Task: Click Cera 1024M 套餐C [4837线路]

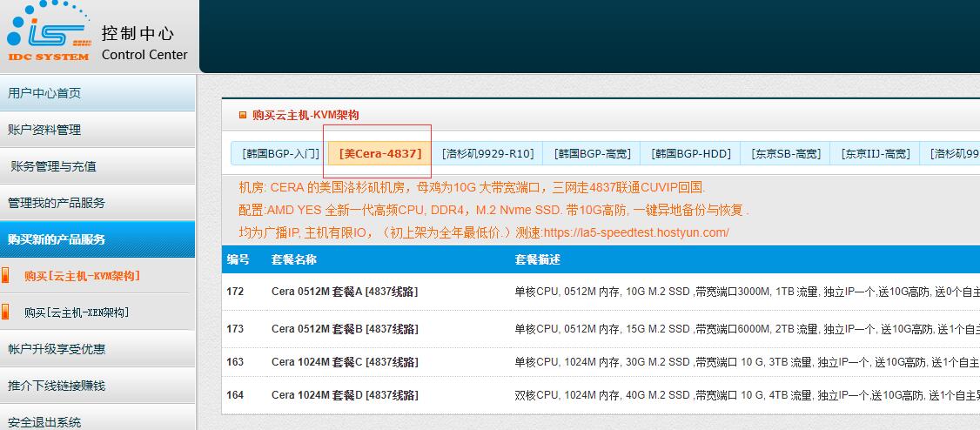Action: point(345,362)
